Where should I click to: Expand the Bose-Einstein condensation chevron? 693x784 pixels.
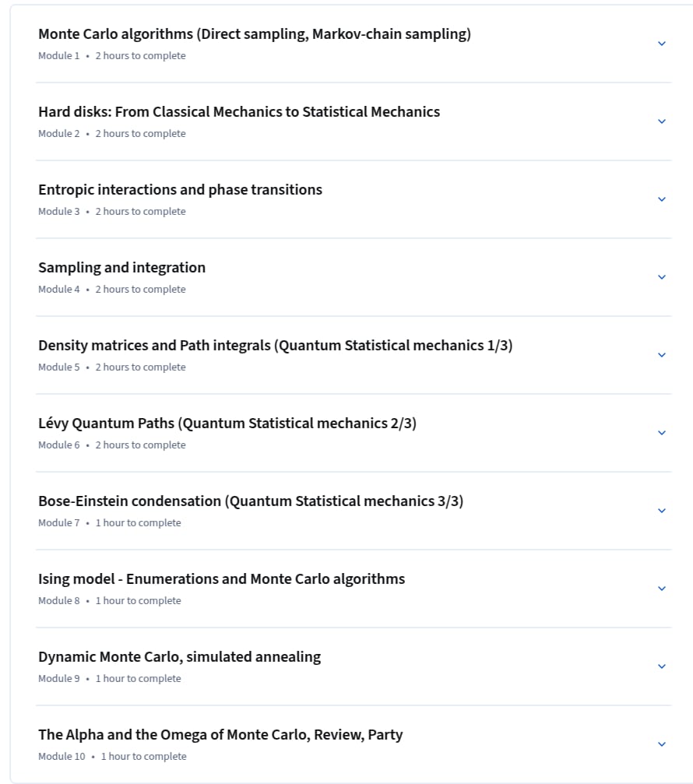pos(662,511)
